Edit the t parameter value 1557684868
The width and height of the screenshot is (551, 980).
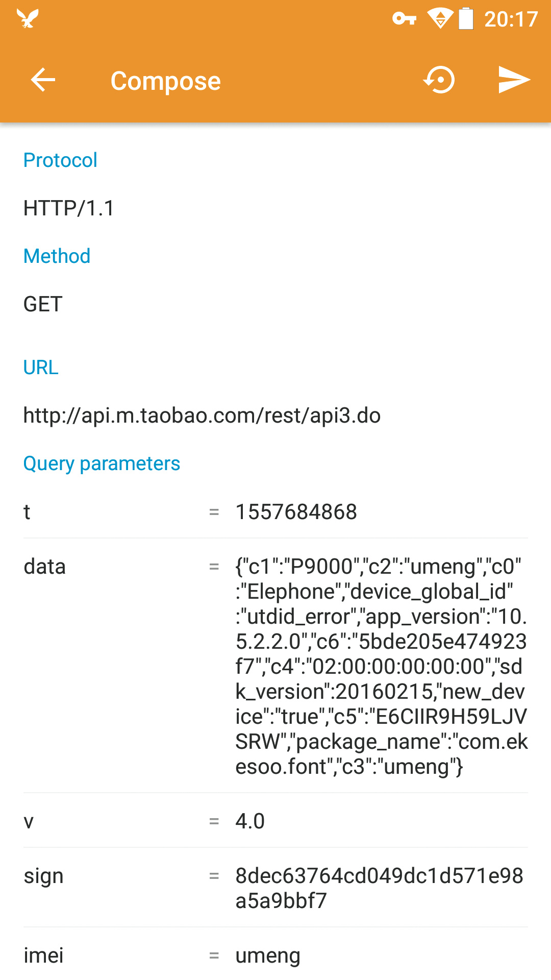point(296,512)
